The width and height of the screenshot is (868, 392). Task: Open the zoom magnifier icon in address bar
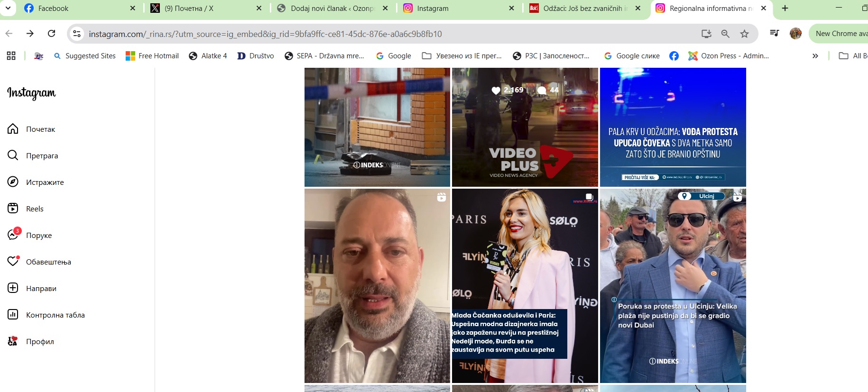(x=725, y=34)
